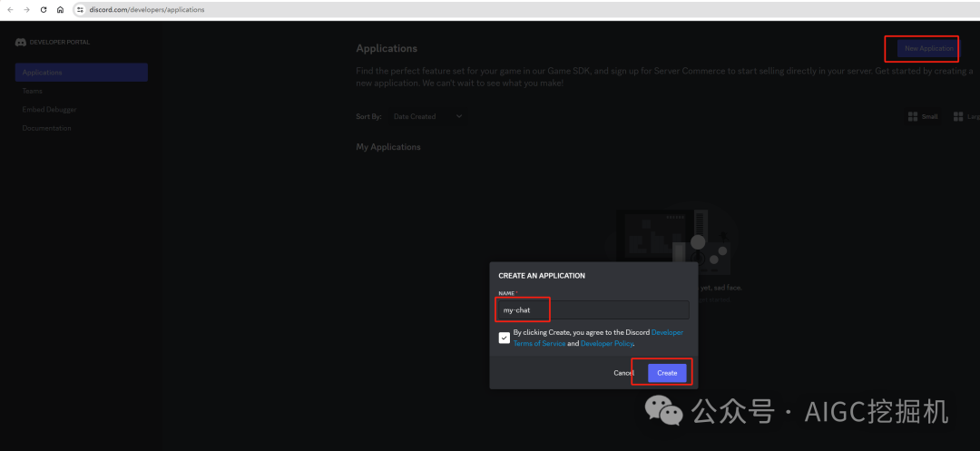Open the Sort By Date Created dropdown
The width and height of the screenshot is (980, 451).
pos(426,116)
